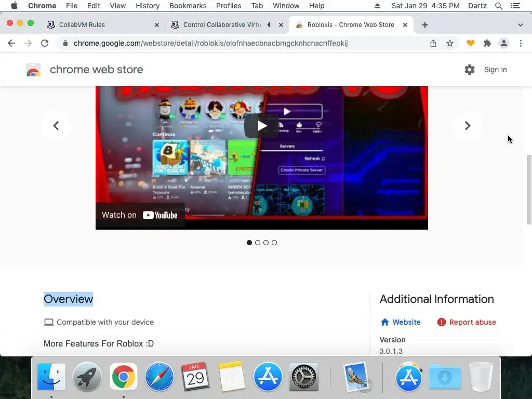Mute the Control Collaborative tab audio icon
Screen dimensions: 532x399
click(270, 25)
